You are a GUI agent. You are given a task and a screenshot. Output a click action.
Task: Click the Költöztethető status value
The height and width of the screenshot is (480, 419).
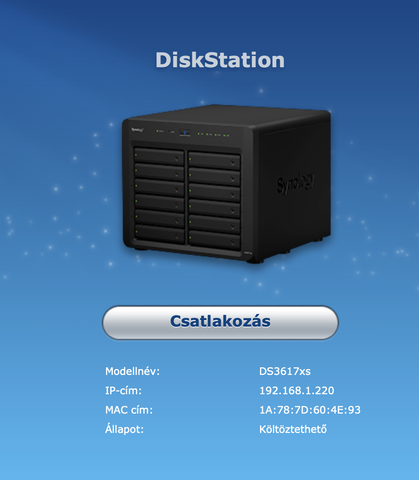[293, 429]
